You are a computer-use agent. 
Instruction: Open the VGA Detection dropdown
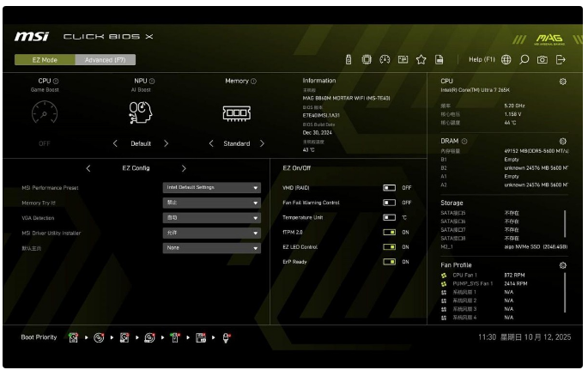tap(211, 218)
